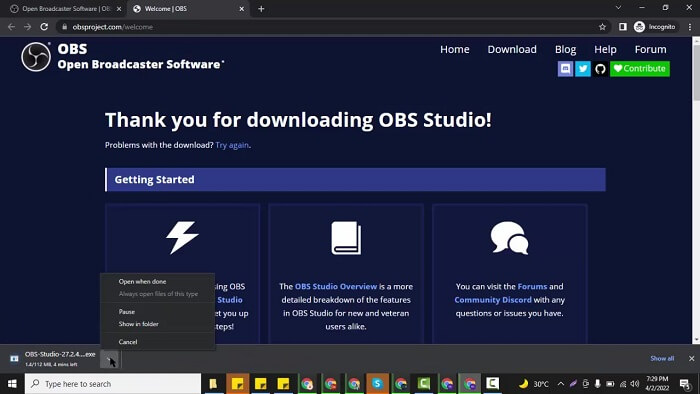This screenshot has height=394, width=700.
Task: Reload the page
Action: (x=44, y=27)
